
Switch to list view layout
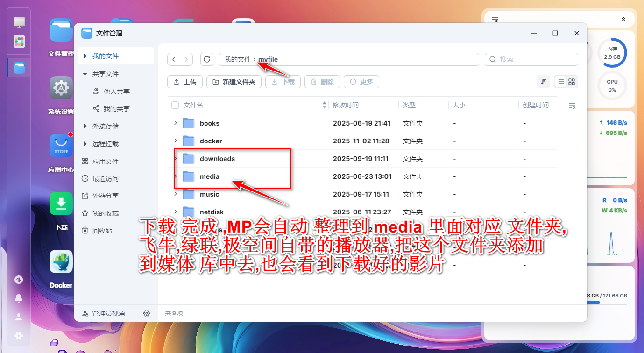(560, 82)
